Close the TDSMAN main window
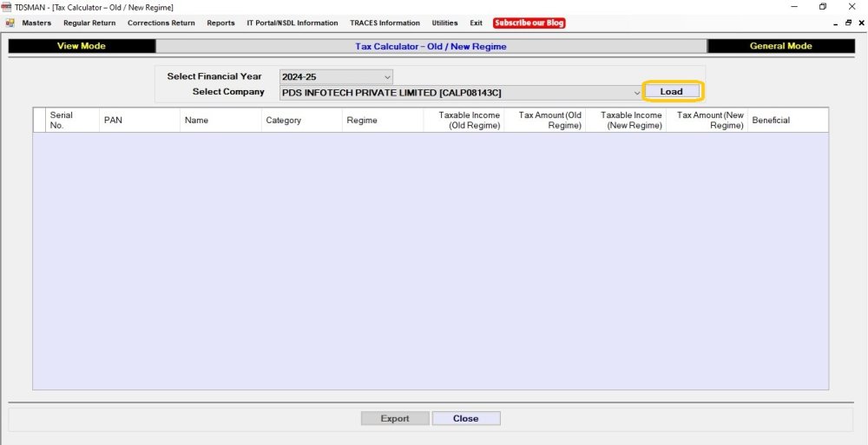This screenshot has height=445, width=868. coord(852,7)
